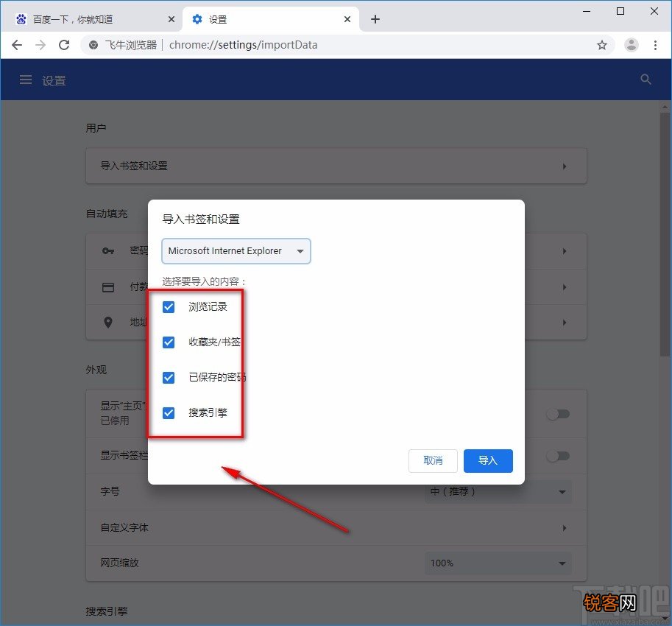Click the address location pin icon
Viewport: 672px width, 626px height.
(x=108, y=323)
